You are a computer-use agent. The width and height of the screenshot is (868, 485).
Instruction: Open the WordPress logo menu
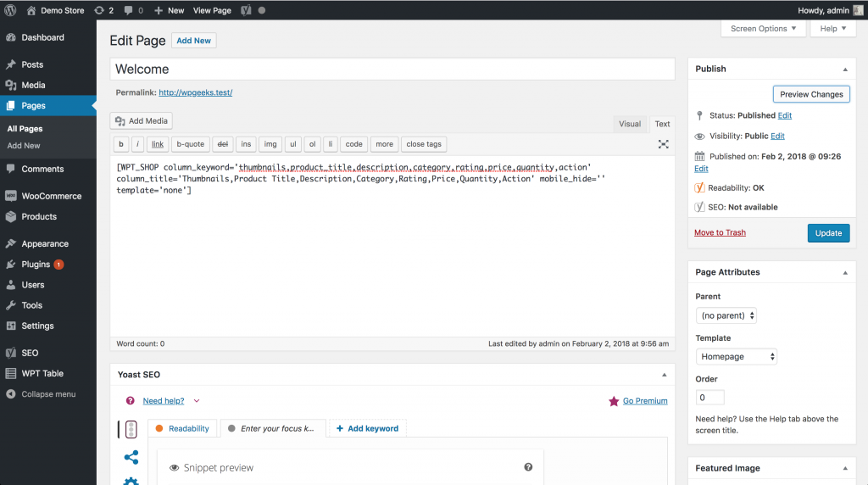(x=10, y=10)
